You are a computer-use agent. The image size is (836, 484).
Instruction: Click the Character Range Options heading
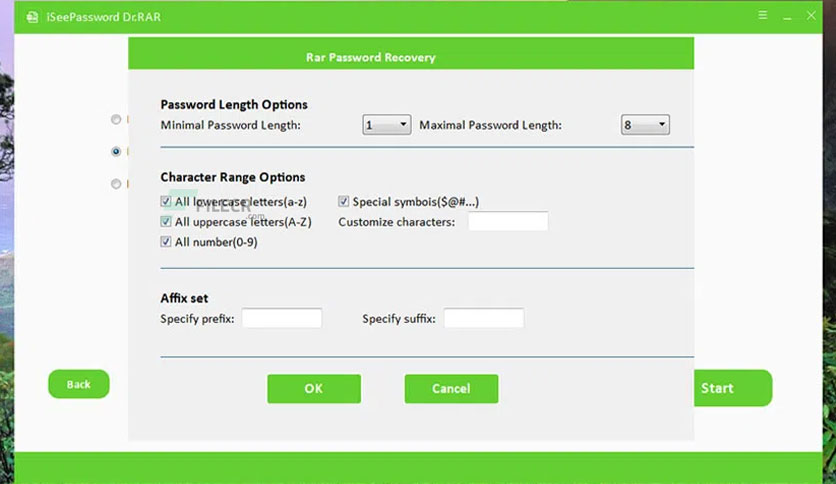(x=233, y=177)
